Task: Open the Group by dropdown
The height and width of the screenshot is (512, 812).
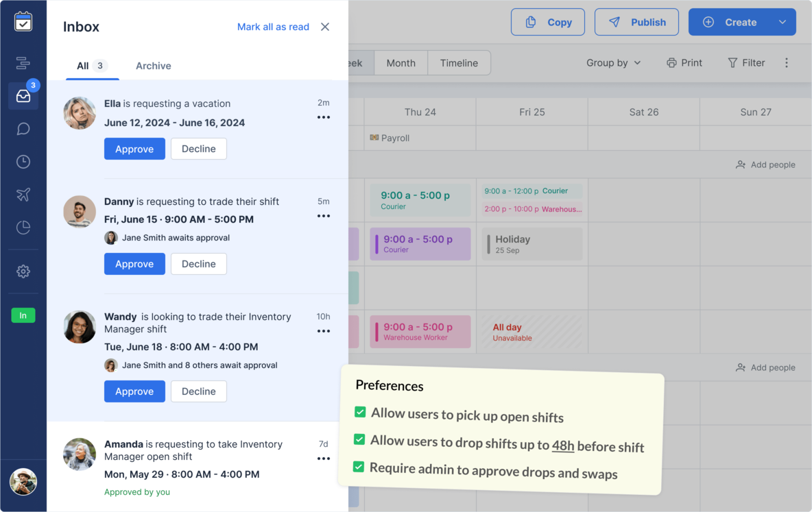Action: pos(613,62)
